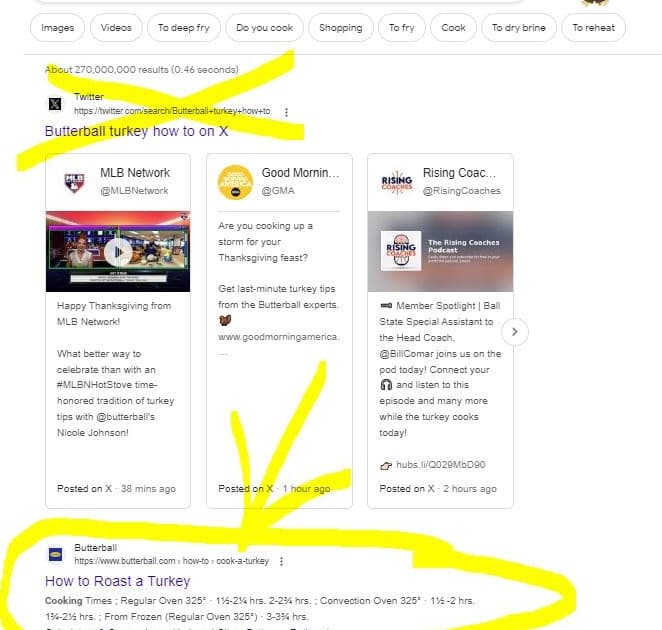Apply the To deep fry filter
Viewport: 662px width, 630px height.
tap(184, 27)
